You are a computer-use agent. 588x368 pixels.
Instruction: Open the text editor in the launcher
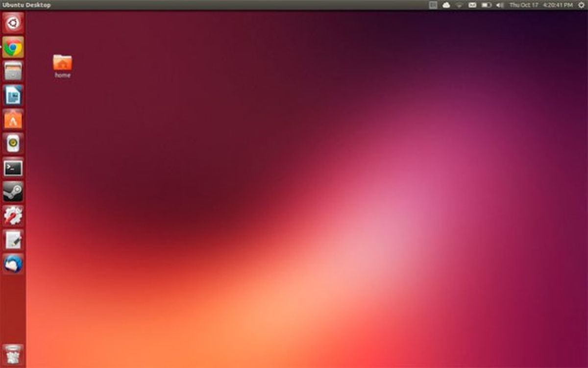12,240
